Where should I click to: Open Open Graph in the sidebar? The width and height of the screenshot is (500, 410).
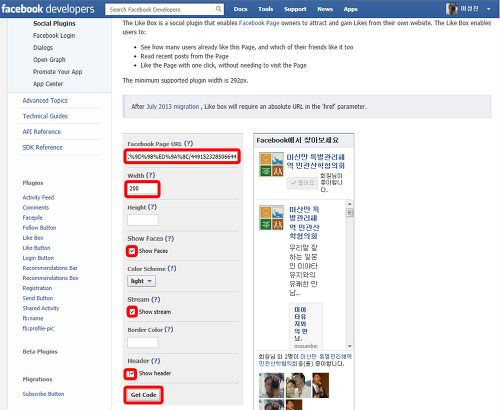click(49, 60)
